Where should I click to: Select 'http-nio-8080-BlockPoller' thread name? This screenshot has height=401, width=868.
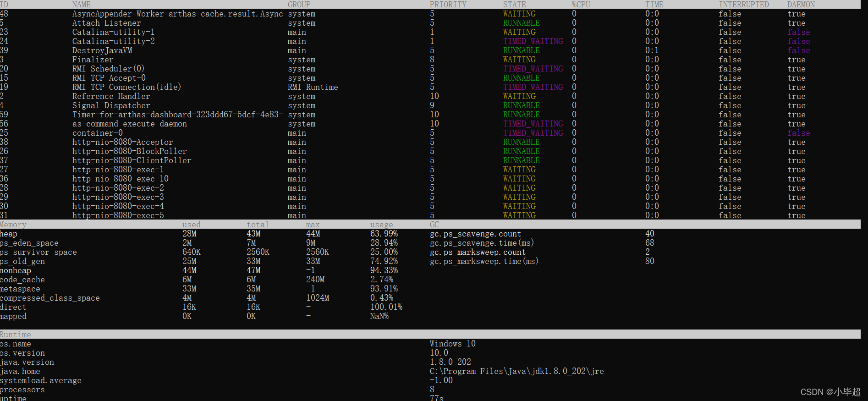[x=130, y=151]
